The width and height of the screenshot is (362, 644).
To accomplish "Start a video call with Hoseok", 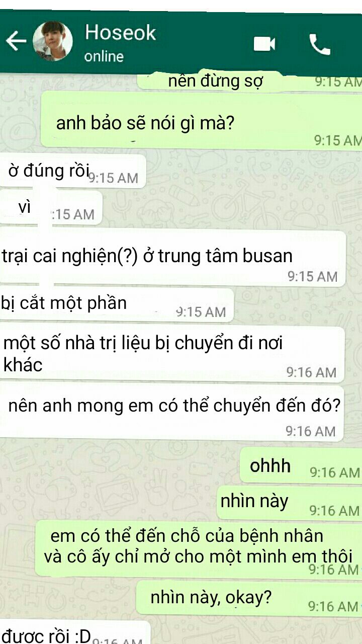I will [264, 44].
